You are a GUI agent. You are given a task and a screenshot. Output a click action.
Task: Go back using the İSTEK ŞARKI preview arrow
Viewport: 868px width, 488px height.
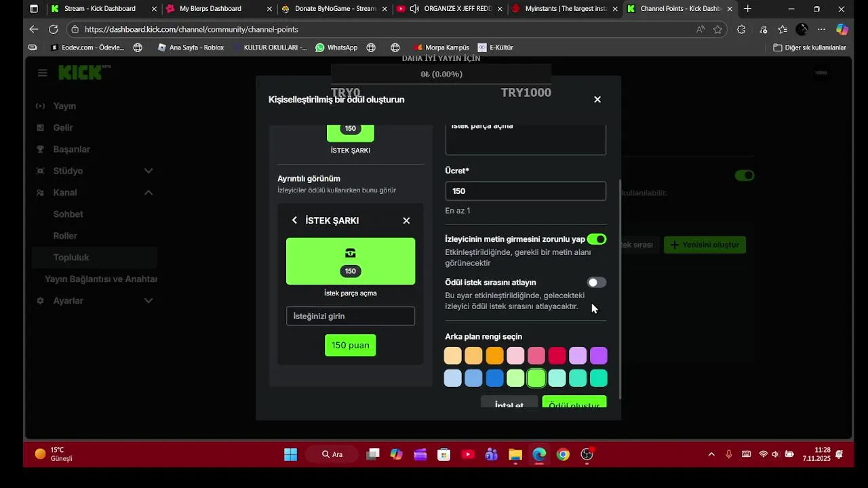(x=294, y=220)
